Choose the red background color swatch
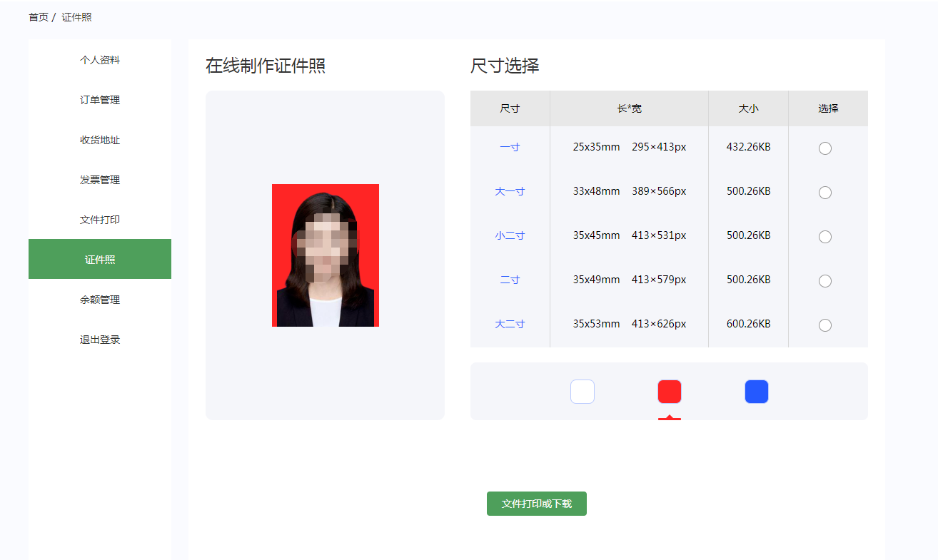 pyautogui.click(x=670, y=392)
